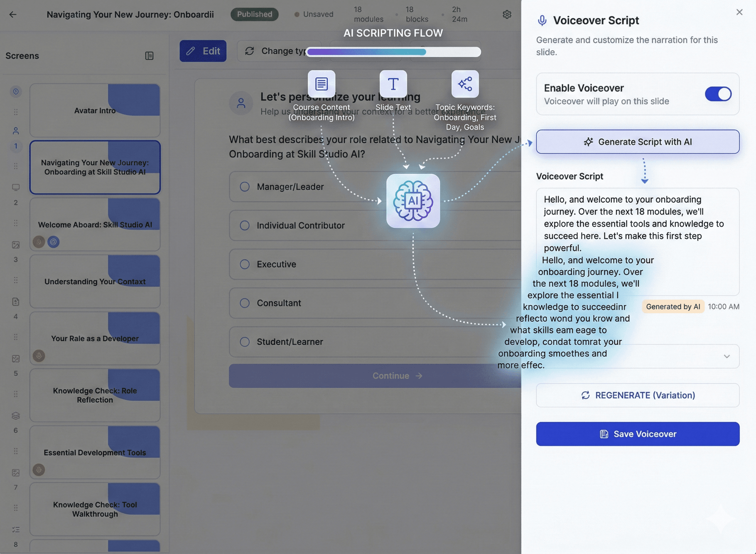Open the Avatar Intro screen thumbnail
The width and height of the screenshot is (756, 554).
coord(95,110)
